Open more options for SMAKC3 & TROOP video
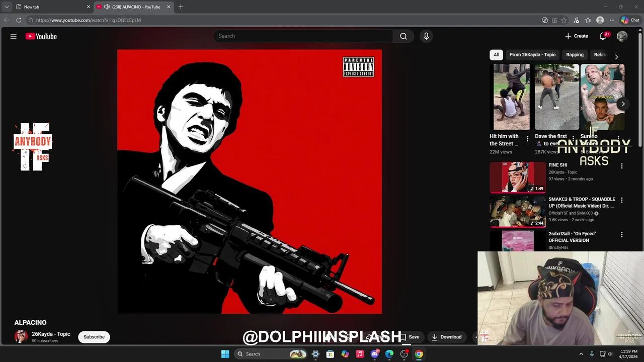The width and height of the screenshot is (644, 362). click(x=622, y=200)
